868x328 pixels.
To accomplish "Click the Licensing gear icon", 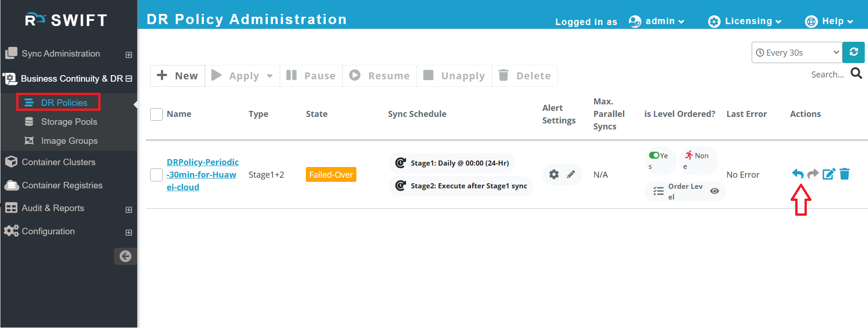I will 714,21.
